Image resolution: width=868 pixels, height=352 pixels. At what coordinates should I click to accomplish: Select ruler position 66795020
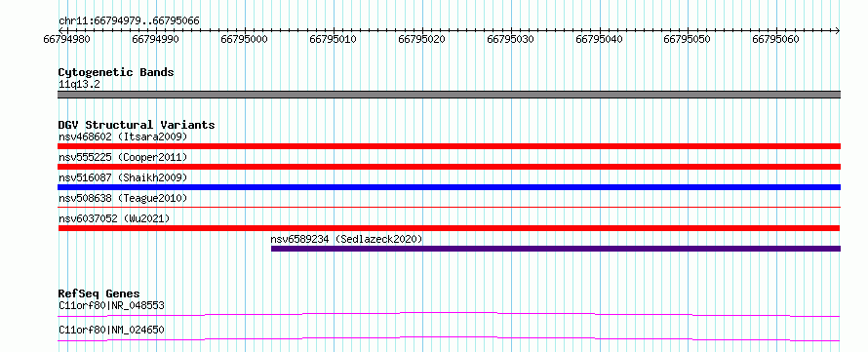(x=422, y=39)
